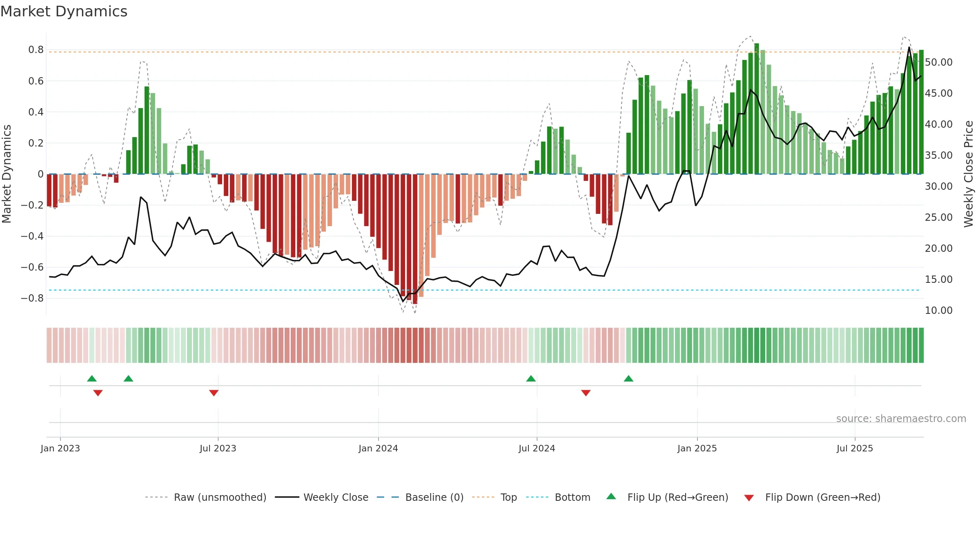980x551 pixels.
Task: Click the vertical Market Dynamics axis title
Action: [7, 174]
